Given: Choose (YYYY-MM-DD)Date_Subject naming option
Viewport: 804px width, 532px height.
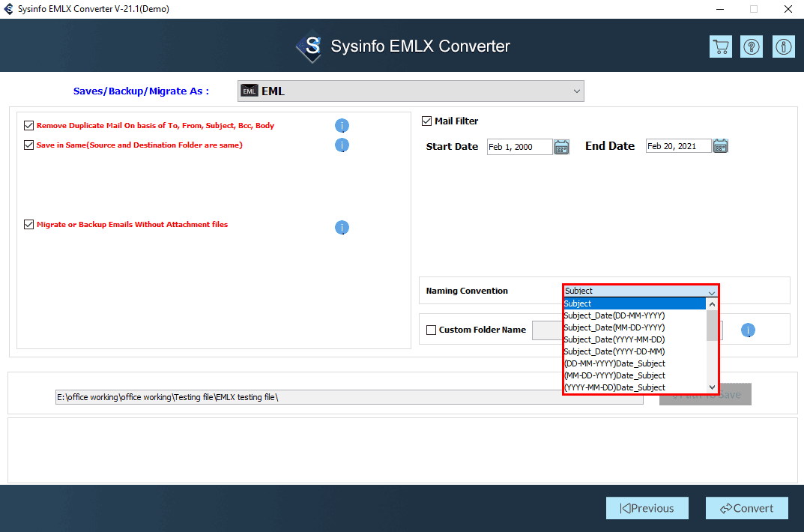Looking at the screenshot, I should point(634,387).
